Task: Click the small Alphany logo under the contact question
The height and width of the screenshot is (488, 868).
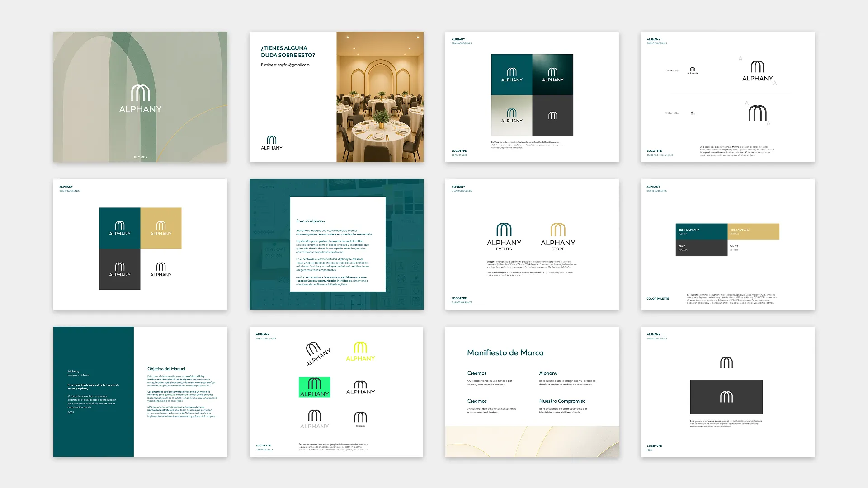Action: click(x=272, y=143)
